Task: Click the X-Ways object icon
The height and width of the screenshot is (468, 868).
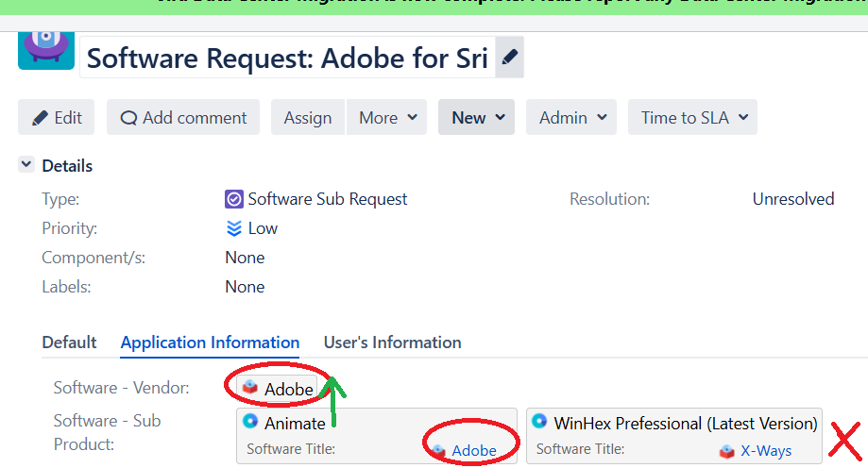Action: tap(727, 451)
